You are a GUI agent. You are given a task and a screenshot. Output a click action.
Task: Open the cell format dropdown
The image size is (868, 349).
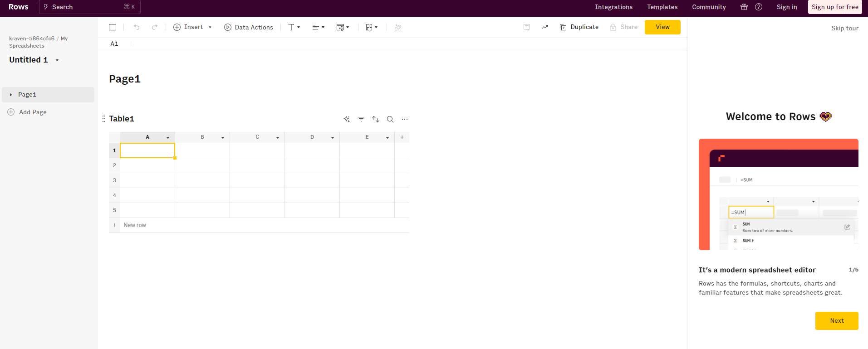[x=343, y=27]
